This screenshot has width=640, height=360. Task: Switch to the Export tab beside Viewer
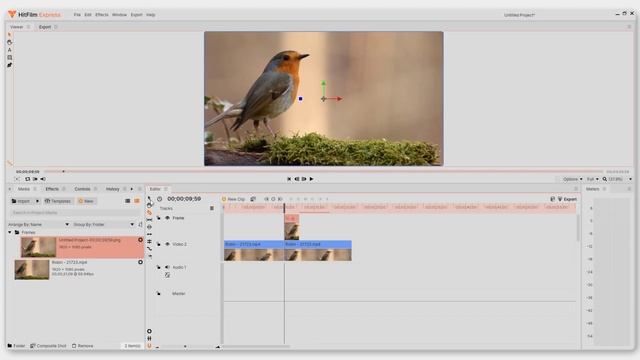click(x=45, y=27)
